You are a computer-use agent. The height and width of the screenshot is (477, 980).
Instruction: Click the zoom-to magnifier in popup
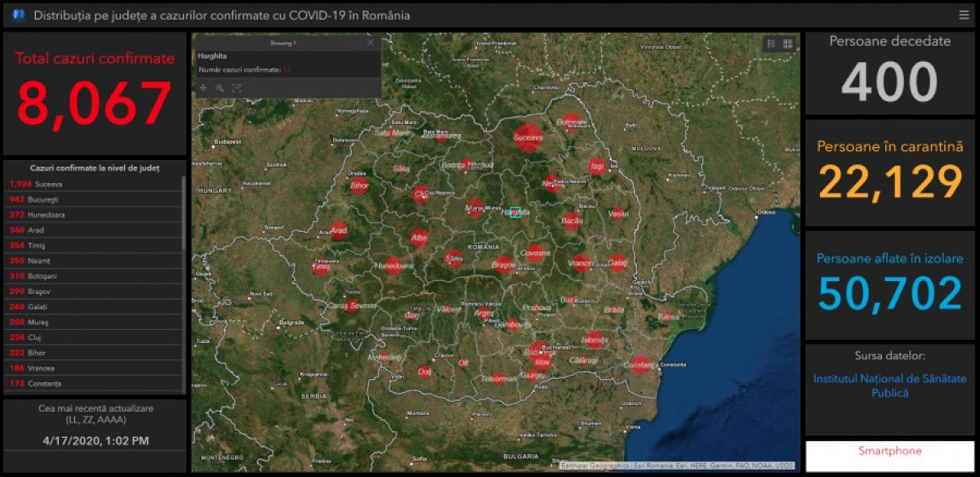coord(220,87)
